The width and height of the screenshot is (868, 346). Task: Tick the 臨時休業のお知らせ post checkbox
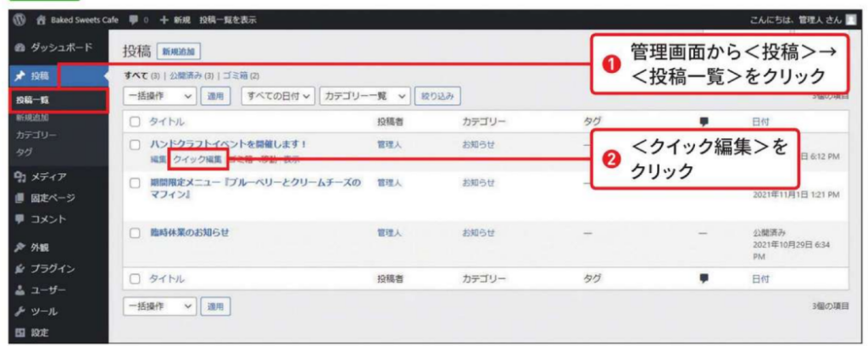tap(135, 232)
